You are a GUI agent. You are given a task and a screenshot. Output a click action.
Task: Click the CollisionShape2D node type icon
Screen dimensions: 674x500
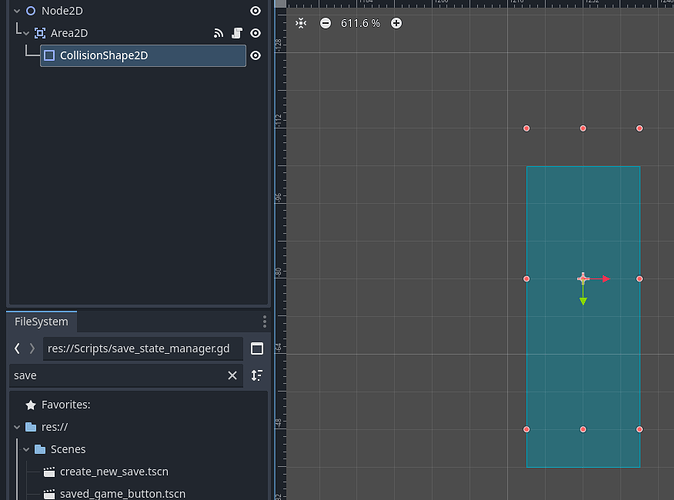coord(49,55)
